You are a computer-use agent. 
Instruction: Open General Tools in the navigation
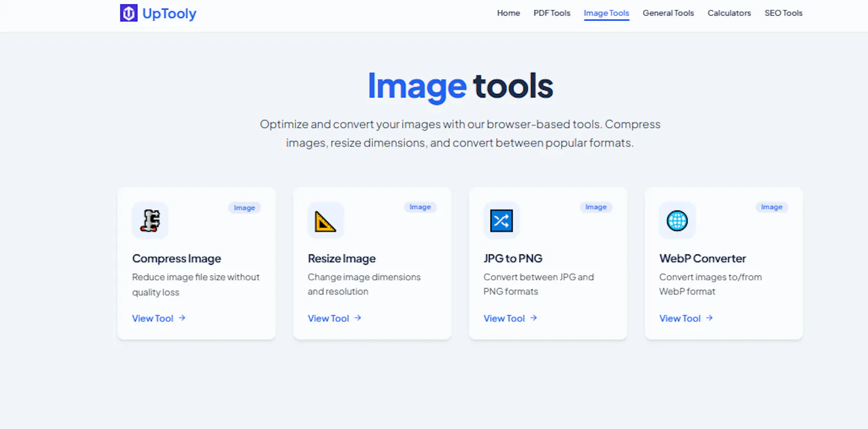(668, 13)
